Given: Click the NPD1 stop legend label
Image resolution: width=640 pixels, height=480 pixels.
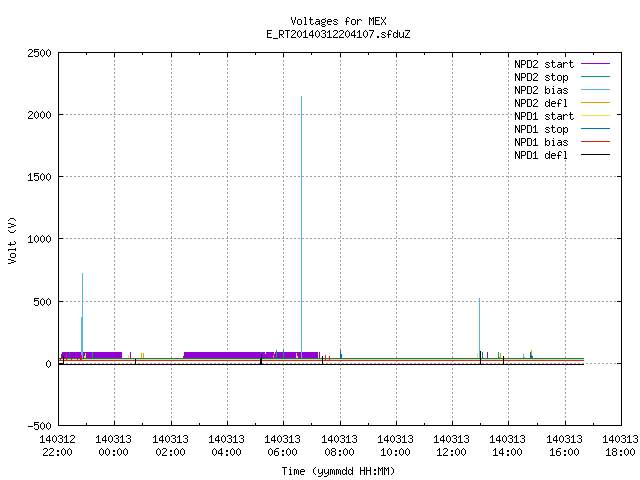Looking at the screenshot, I should point(541,129).
